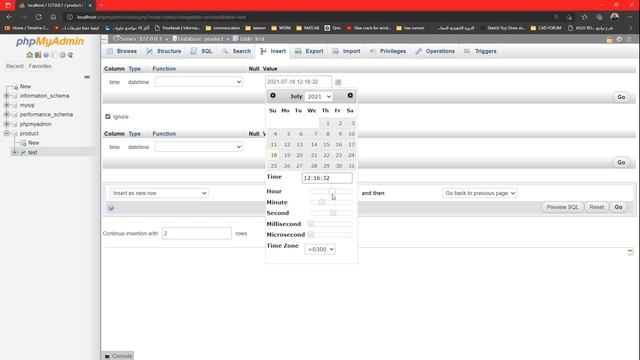Screen dimensions: 640x360
Task: Click Continue insertion rows count field
Action: (197, 233)
